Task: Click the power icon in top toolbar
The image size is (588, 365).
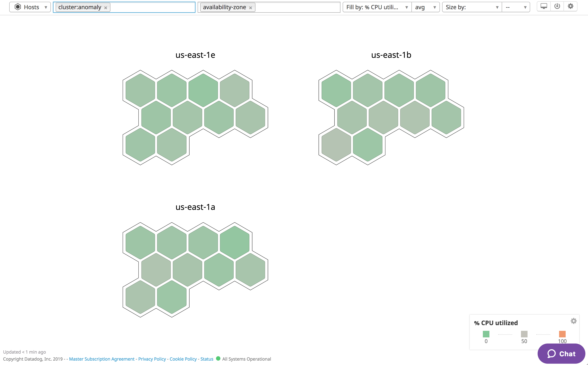Action: pyautogui.click(x=557, y=7)
